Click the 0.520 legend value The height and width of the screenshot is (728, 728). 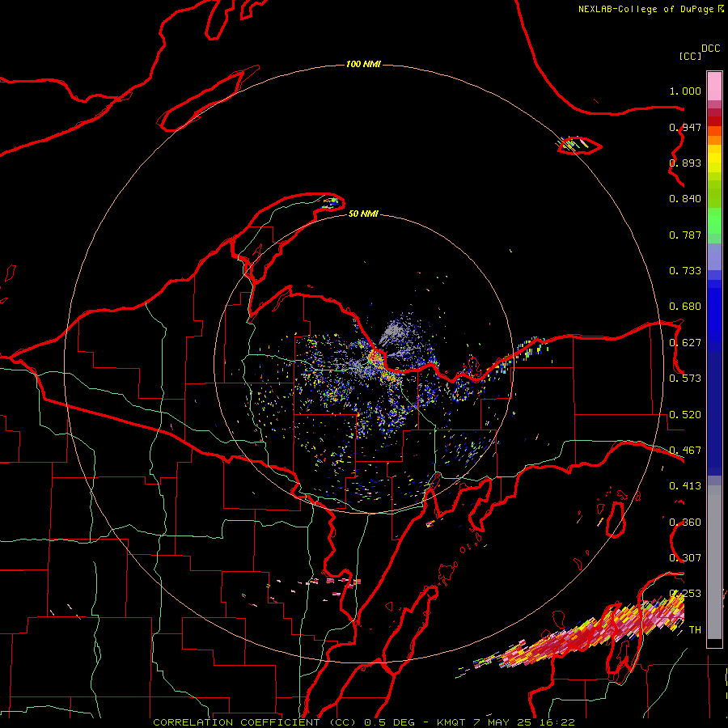click(685, 415)
